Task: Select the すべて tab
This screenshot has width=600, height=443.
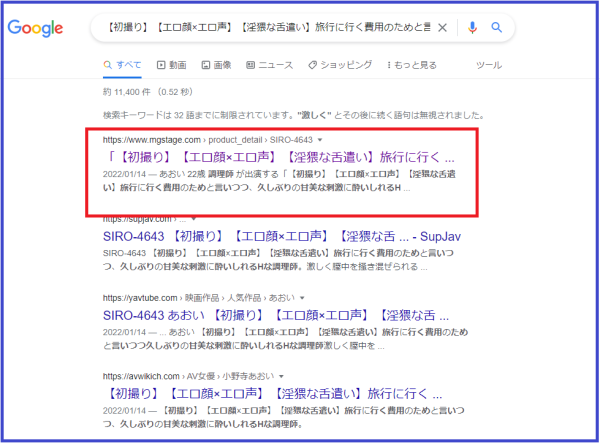Action: (122, 65)
